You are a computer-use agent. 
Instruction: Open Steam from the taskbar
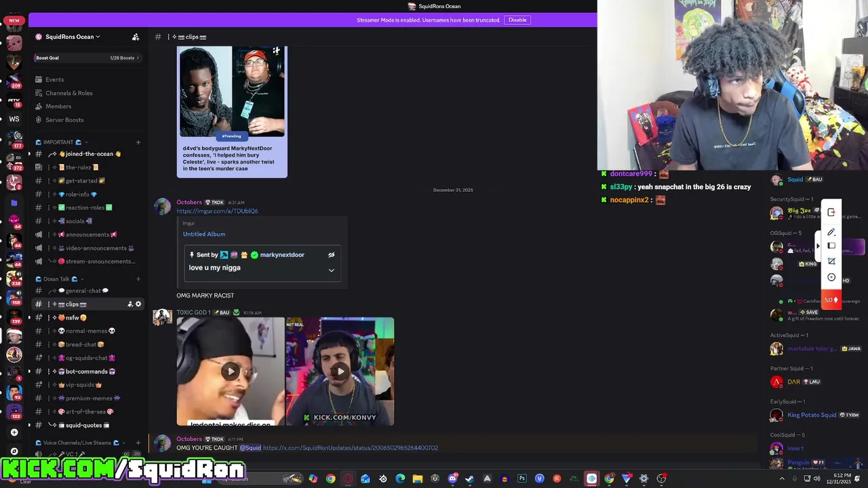click(469, 479)
